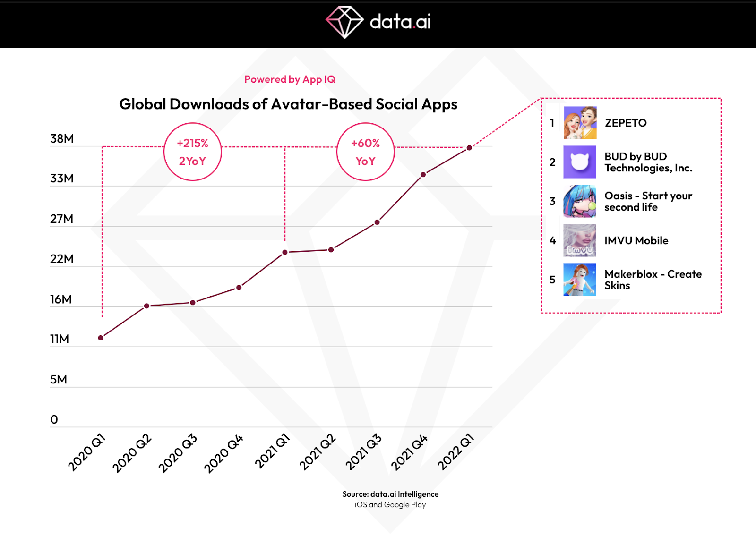
Task: Click the "5M" y-axis label
Action: point(59,380)
